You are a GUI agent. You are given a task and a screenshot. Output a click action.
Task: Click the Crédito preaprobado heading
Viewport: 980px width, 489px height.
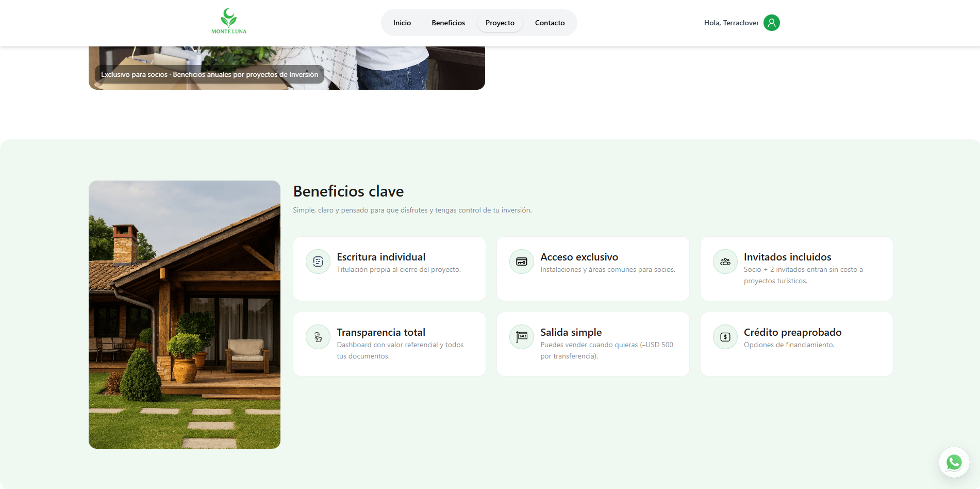pyautogui.click(x=792, y=332)
